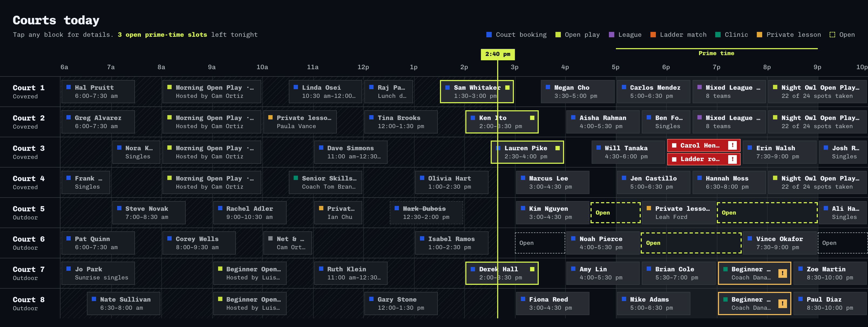Open Vince Okafor 7:30-9:00 pm booking

click(x=780, y=243)
